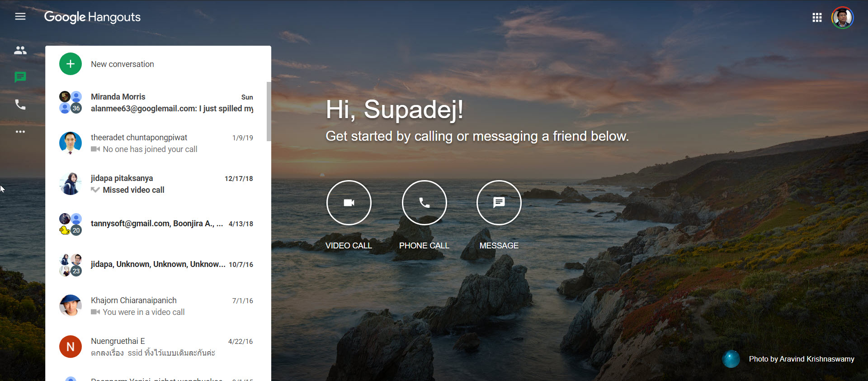Click the group avatar with 23 badge
Image resolution: width=868 pixels, height=381 pixels.
(x=71, y=265)
